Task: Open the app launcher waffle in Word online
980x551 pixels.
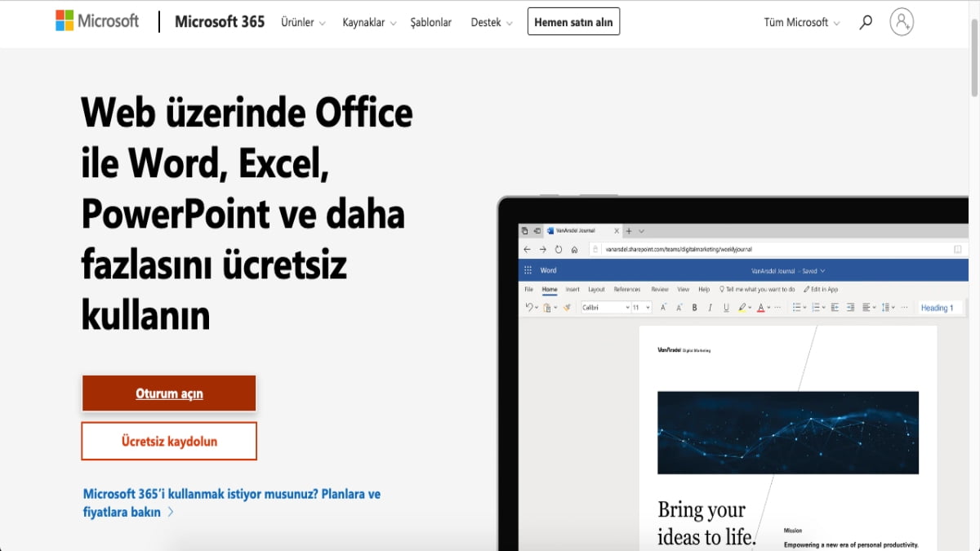Action: (x=527, y=269)
